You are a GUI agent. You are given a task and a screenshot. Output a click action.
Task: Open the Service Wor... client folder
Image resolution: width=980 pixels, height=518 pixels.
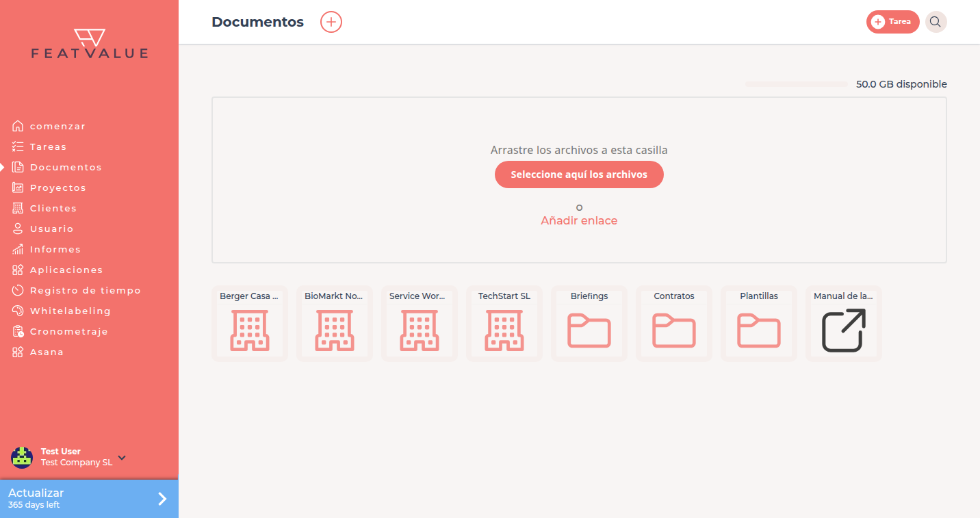click(x=420, y=324)
